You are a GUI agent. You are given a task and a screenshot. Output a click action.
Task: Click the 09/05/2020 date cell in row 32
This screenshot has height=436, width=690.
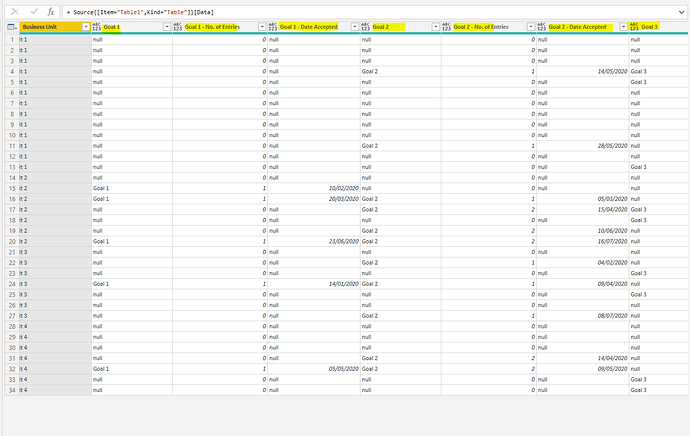583,369
